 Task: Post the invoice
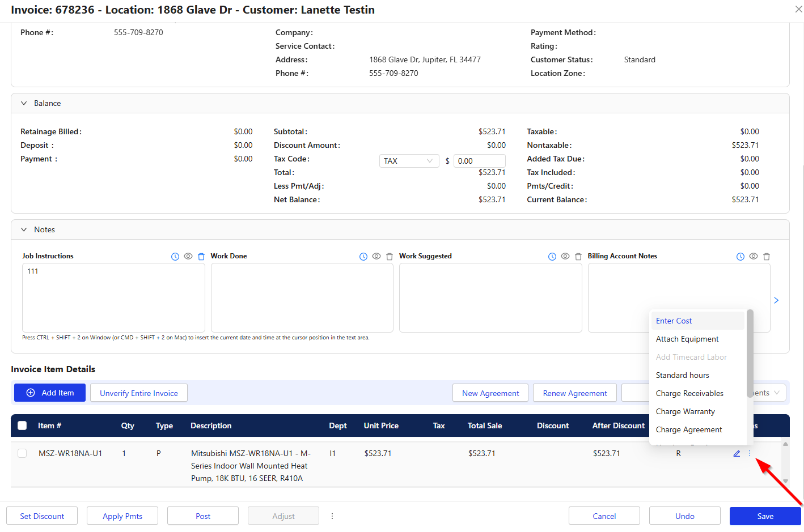point(203,516)
